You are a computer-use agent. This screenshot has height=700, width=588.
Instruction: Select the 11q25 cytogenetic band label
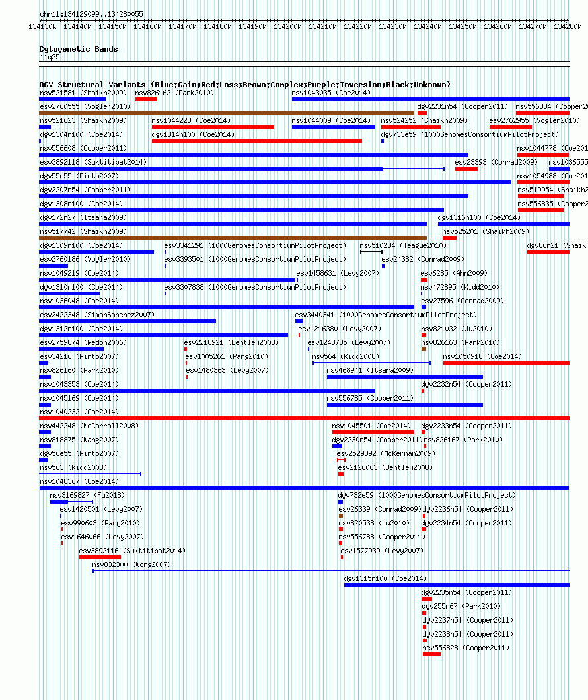(x=50, y=57)
